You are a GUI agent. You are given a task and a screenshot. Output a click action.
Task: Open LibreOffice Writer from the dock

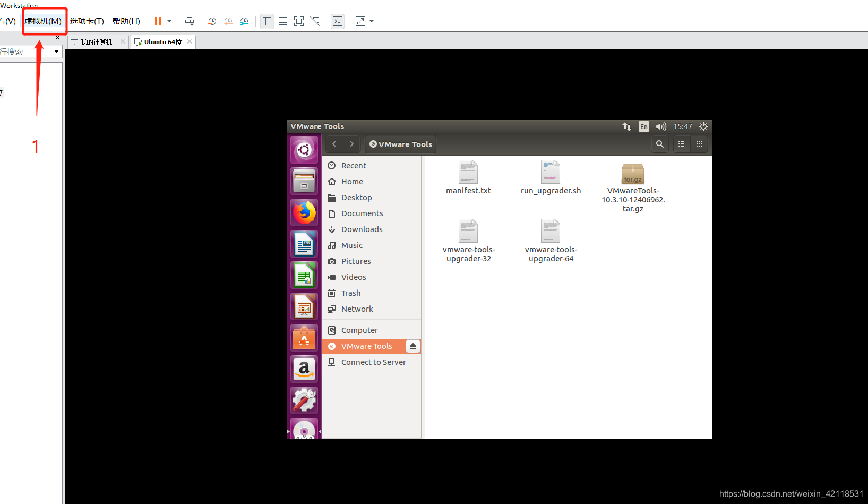click(304, 244)
